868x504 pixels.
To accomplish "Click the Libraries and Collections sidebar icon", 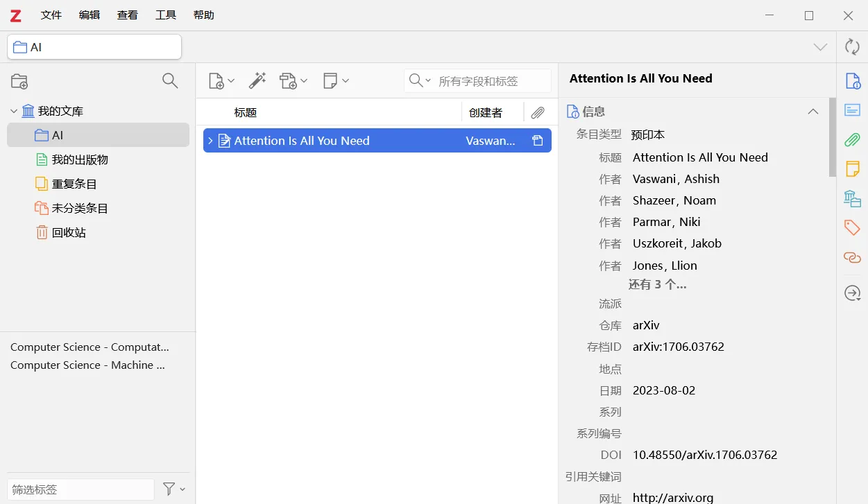I will pyautogui.click(x=852, y=198).
